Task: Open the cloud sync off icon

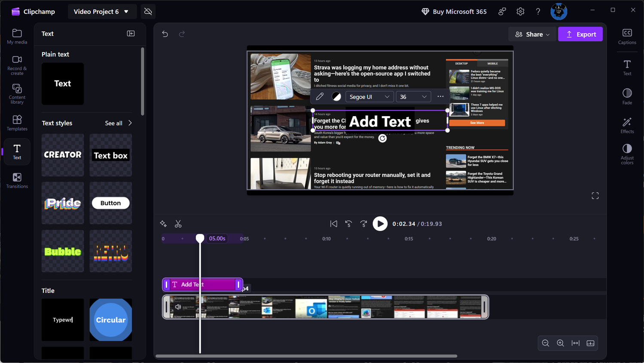Action: pos(148,12)
